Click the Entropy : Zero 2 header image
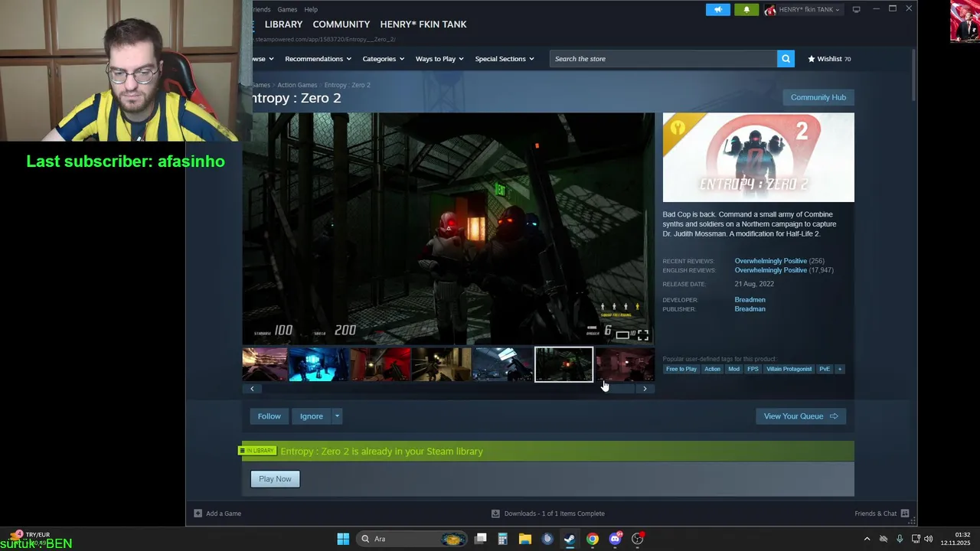The width and height of the screenshot is (980, 551). point(758,158)
